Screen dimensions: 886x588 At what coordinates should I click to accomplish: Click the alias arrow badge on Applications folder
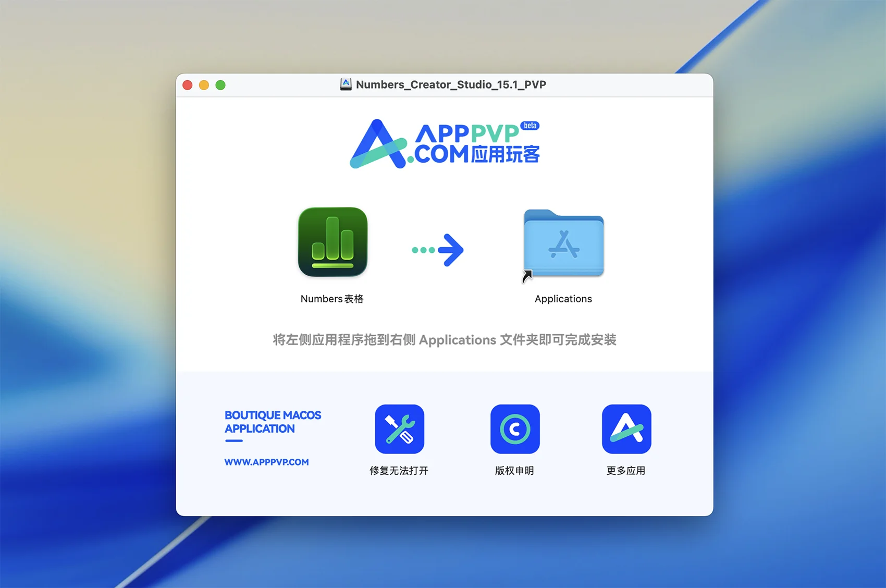[527, 276]
